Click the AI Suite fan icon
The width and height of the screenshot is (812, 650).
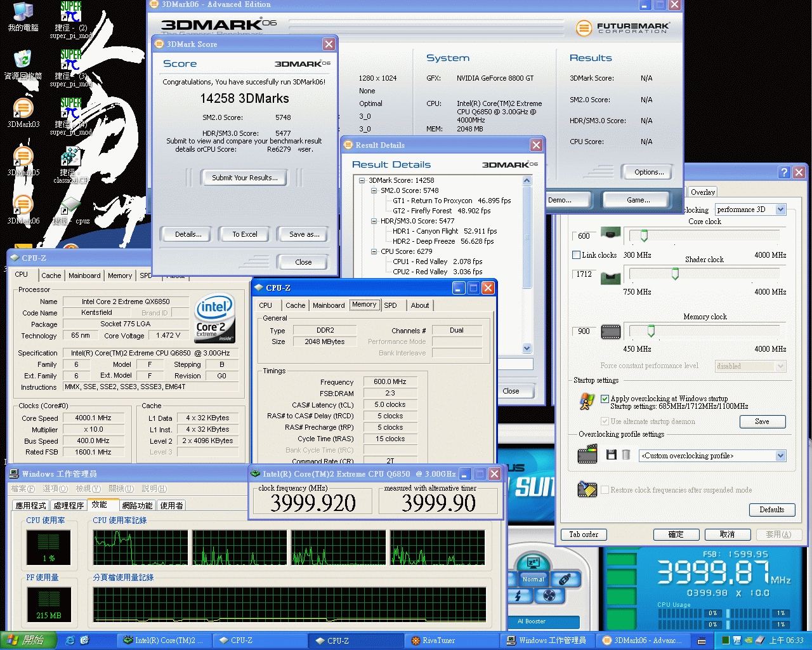pyautogui.click(x=549, y=595)
